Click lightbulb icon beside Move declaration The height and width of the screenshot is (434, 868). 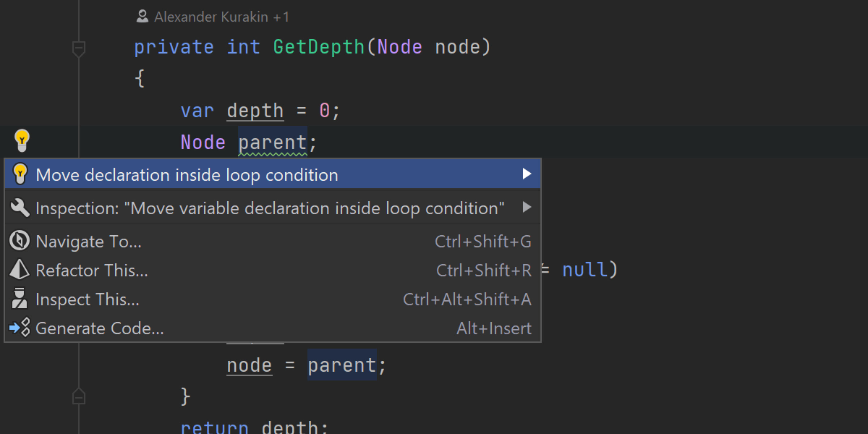pyautogui.click(x=20, y=174)
